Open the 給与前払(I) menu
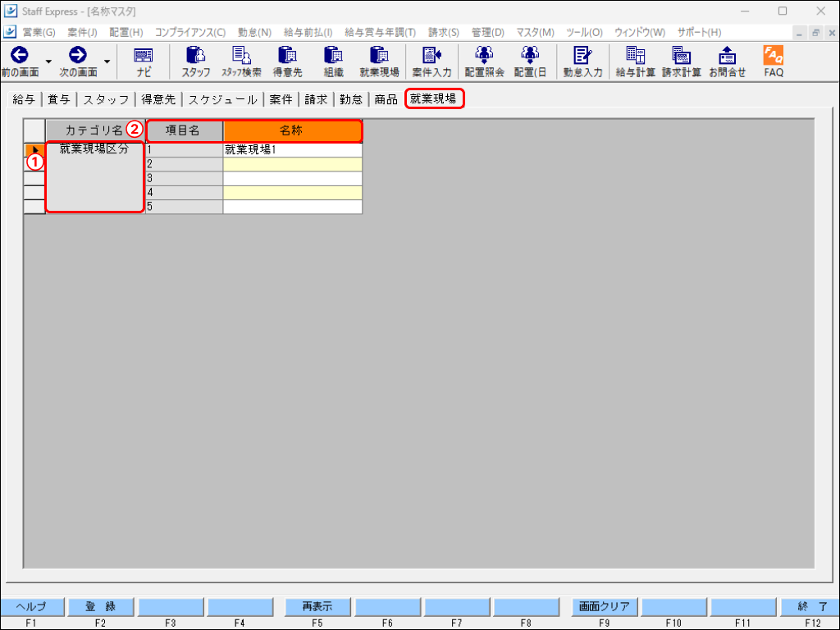 308,33
